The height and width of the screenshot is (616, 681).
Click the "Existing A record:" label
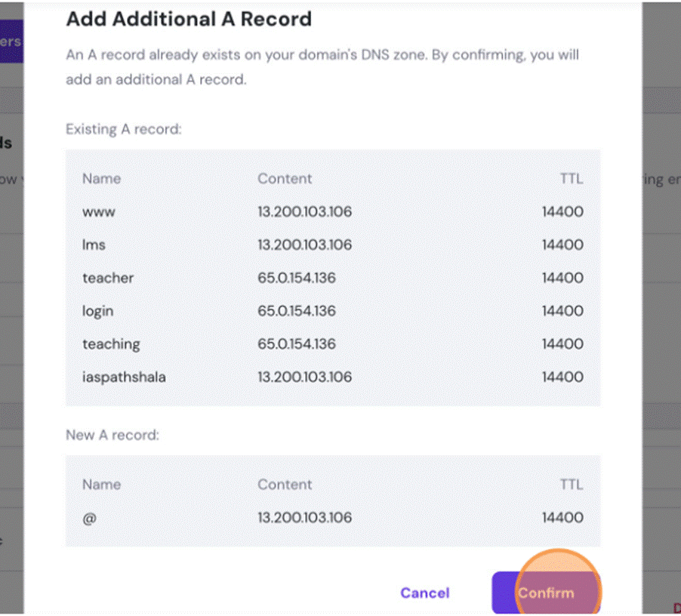click(x=124, y=129)
